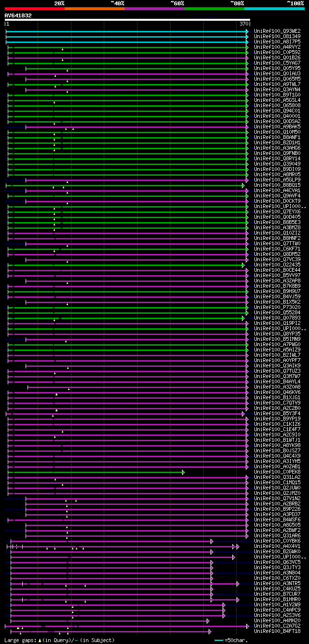Click the white query sequence bar

pos(127,20)
